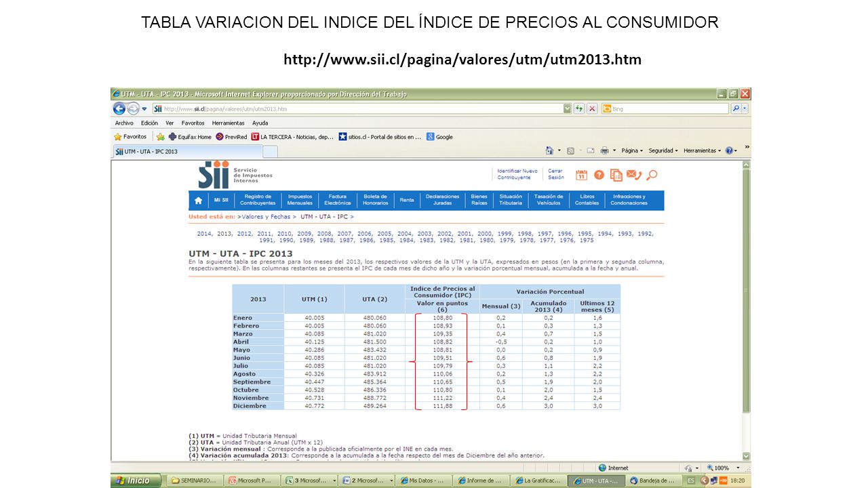Click Identificar Nuevo Contribuyente link
868x488 pixels.
[x=517, y=174]
